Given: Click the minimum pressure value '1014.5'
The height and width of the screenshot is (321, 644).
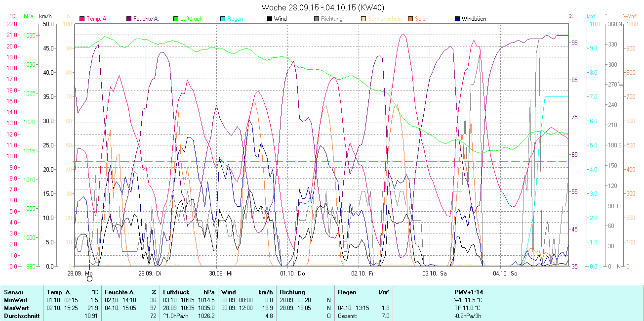Looking at the screenshot, I should click(x=206, y=300).
